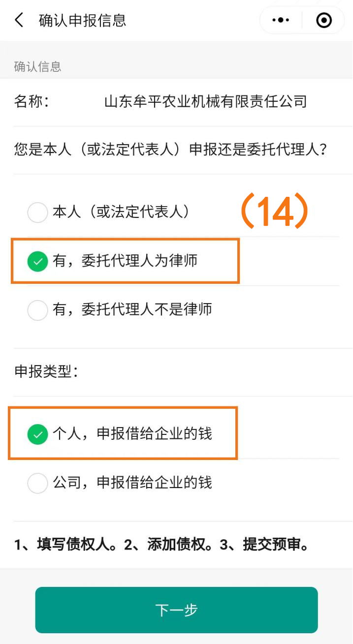This screenshot has height=644, width=353.
Task: Click the 名称 field label
Action: (x=32, y=101)
